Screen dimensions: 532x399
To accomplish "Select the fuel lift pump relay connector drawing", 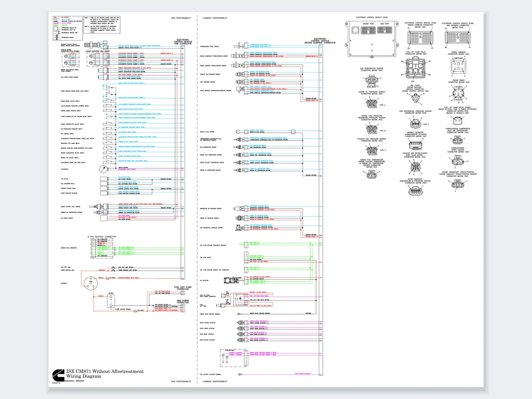I will [416, 68].
